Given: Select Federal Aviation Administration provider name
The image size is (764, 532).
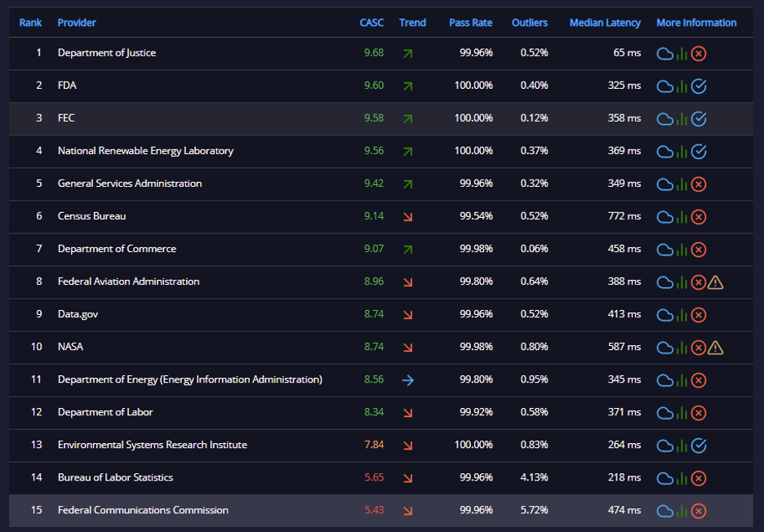Looking at the screenshot, I should [x=129, y=282].
